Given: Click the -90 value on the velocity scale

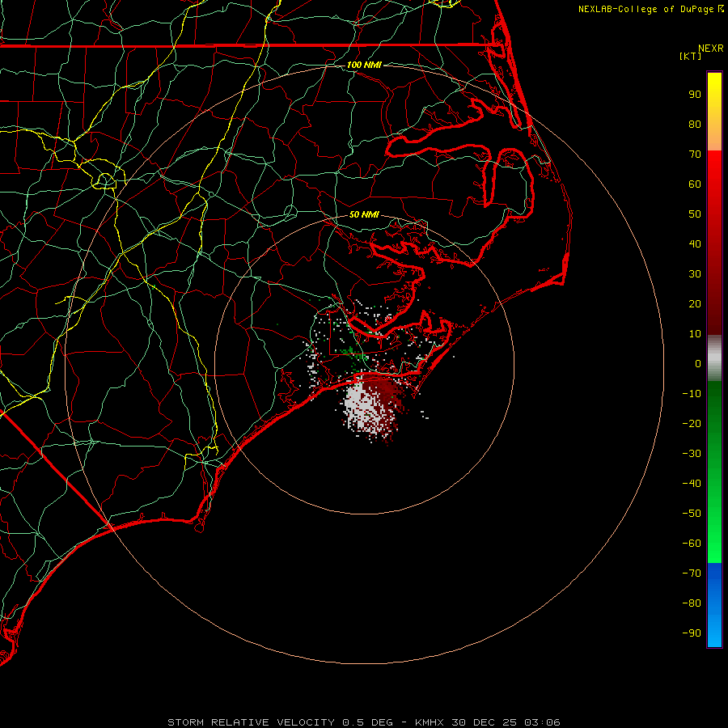Looking at the screenshot, I should tap(692, 633).
